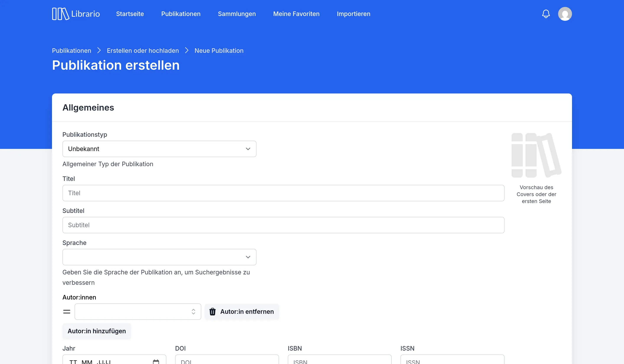Click the cover preview placeholder image
This screenshot has height=364, width=624.
pyautogui.click(x=536, y=155)
